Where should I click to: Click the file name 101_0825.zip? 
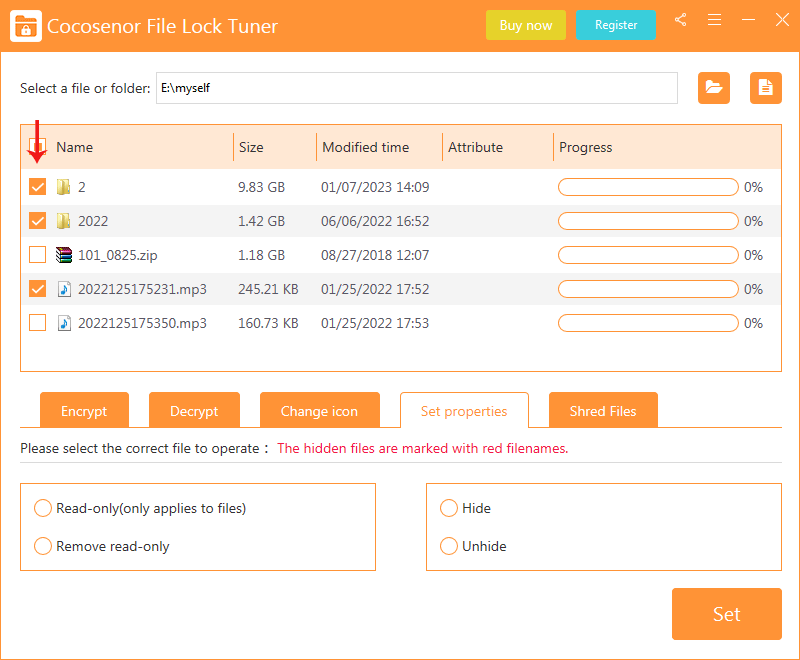click(x=117, y=255)
